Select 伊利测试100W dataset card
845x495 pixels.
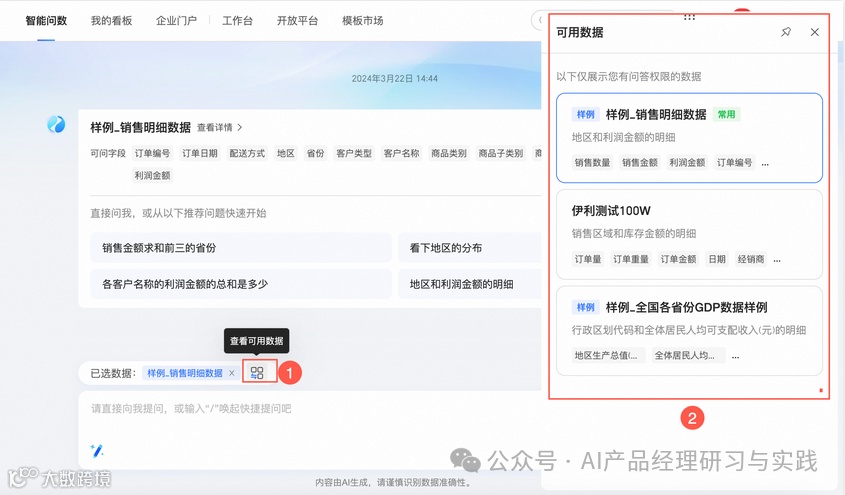[689, 234]
